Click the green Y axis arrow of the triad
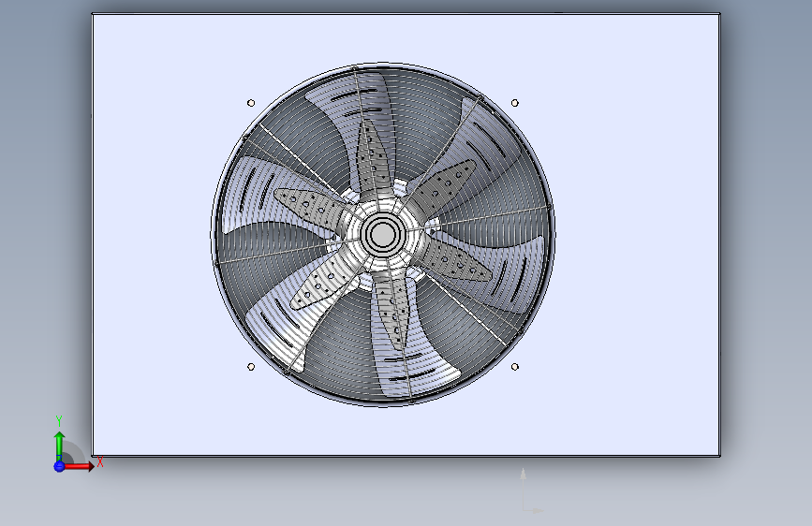Viewport: 812px width, 526px height. pyautogui.click(x=59, y=446)
